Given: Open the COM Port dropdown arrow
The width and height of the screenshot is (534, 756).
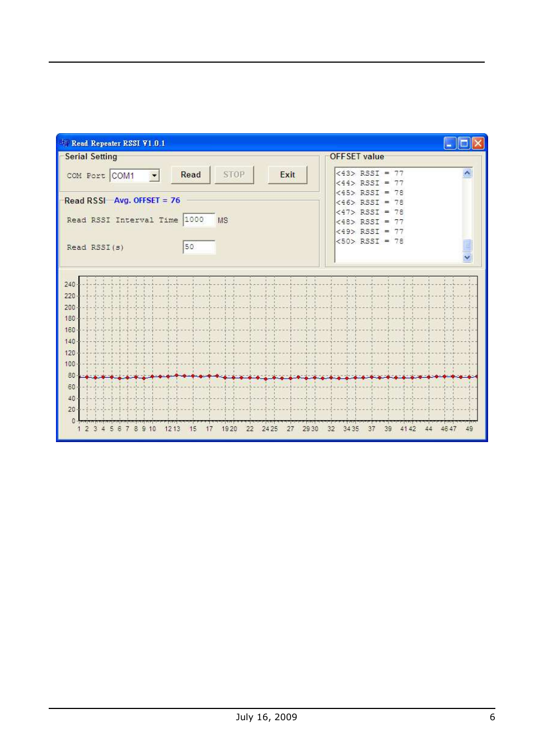Looking at the screenshot, I should (154, 176).
